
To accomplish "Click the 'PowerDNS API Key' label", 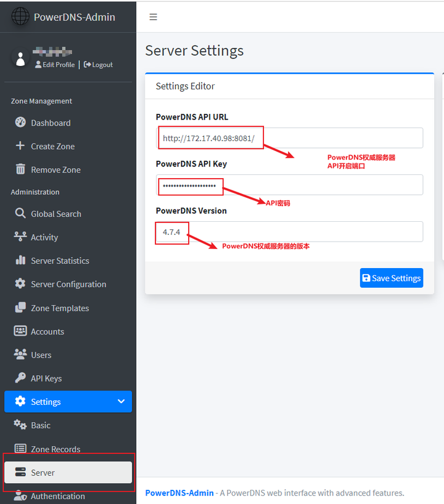I will pyautogui.click(x=191, y=164).
